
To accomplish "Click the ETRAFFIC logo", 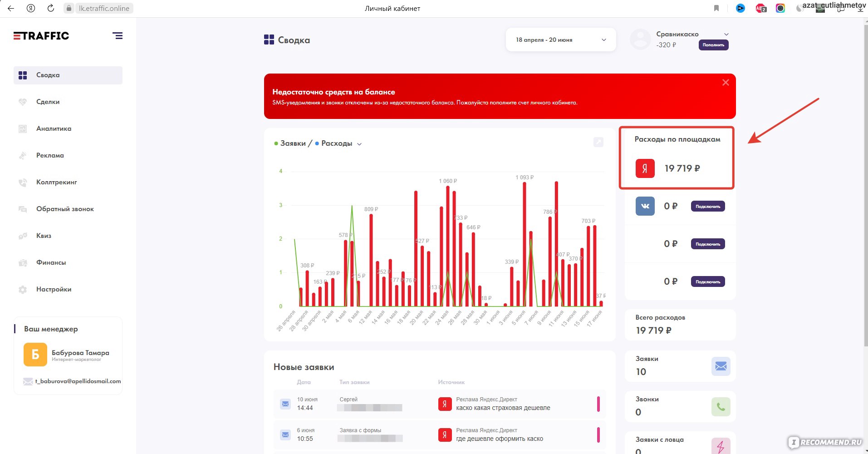I will pos(41,36).
